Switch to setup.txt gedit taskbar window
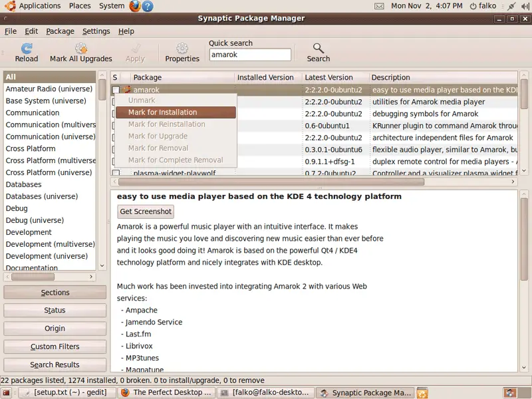Image resolution: width=532 pixels, height=399 pixels. [67, 393]
